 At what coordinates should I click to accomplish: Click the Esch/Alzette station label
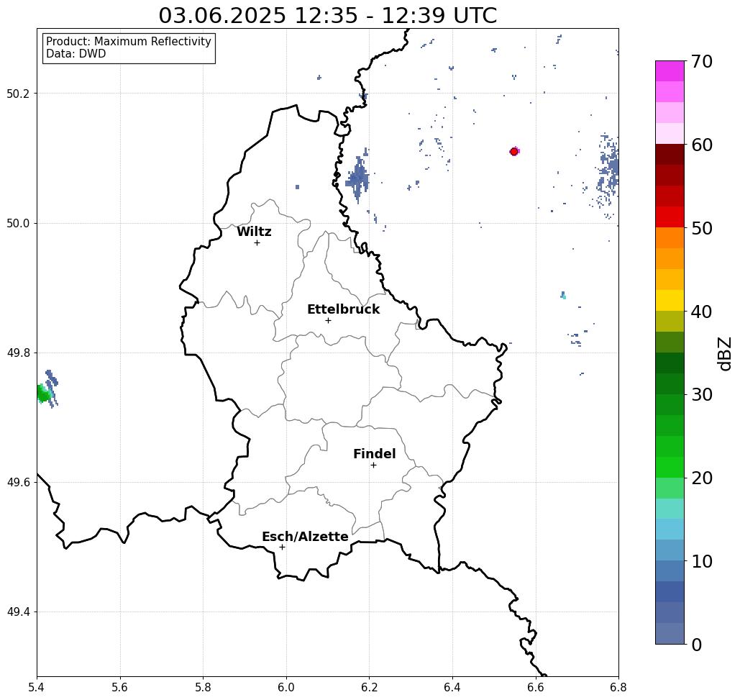point(305,537)
